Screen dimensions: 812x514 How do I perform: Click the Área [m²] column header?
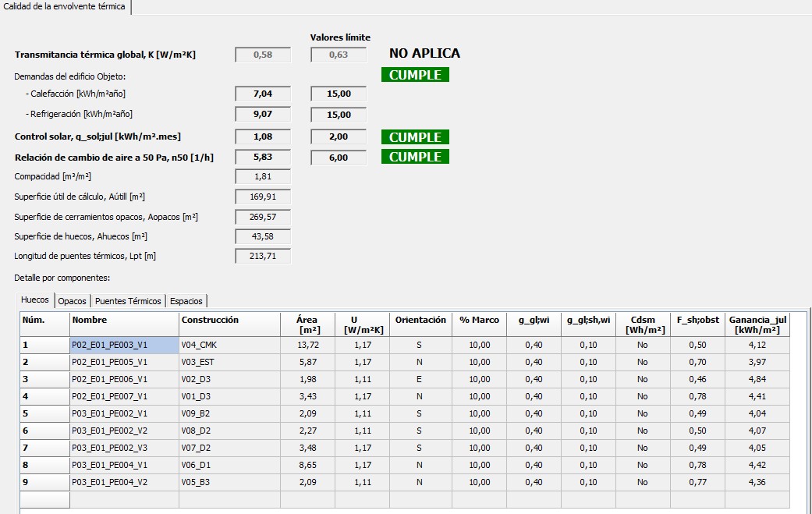tap(307, 324)
